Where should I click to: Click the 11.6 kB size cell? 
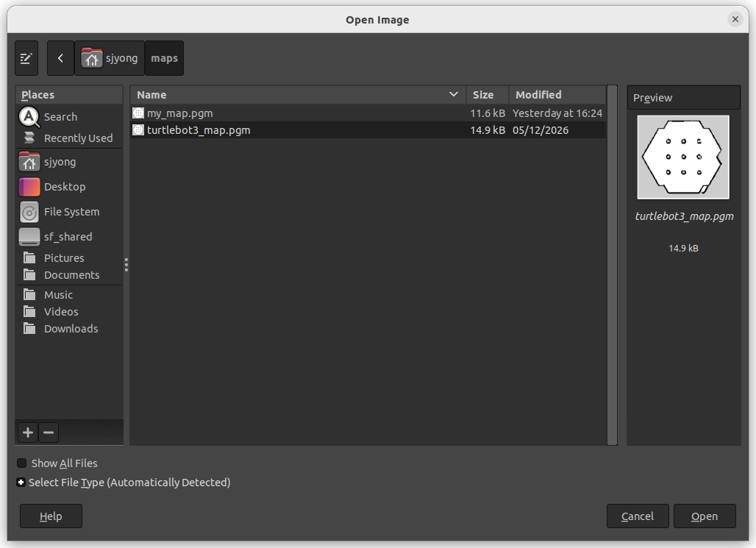point(488,113)
